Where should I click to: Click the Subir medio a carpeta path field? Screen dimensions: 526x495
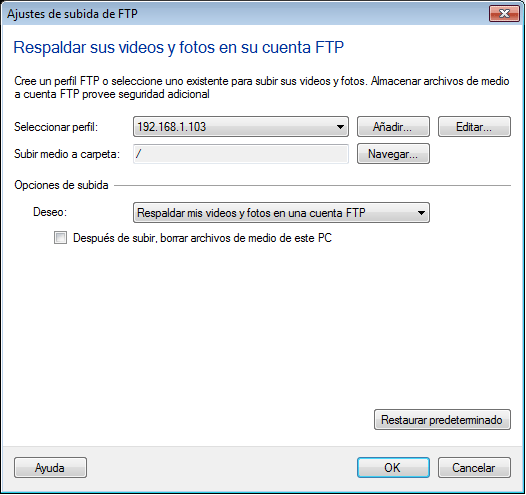(x=241, y=154)
